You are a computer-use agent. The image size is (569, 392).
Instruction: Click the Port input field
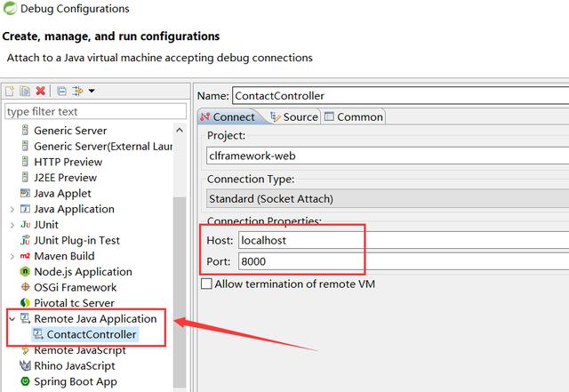click(299, 261)
